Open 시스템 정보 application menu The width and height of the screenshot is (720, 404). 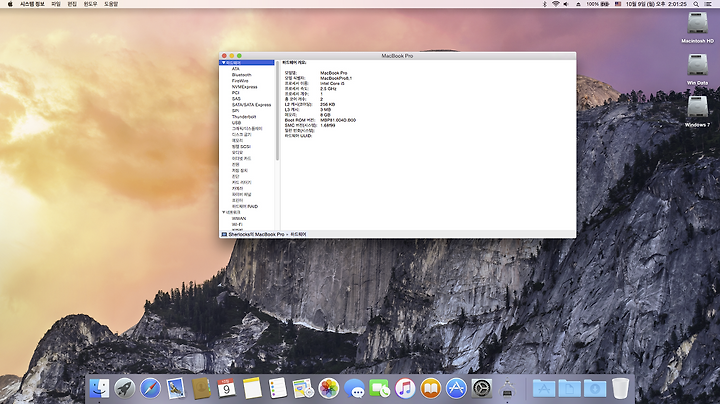(33, 4)
